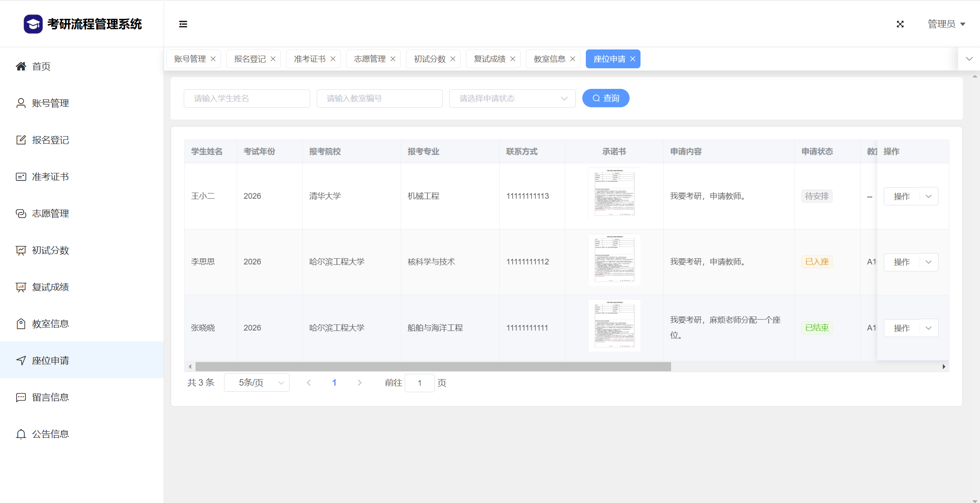Switch to the 复试成绩 tab

coord(489,59)
